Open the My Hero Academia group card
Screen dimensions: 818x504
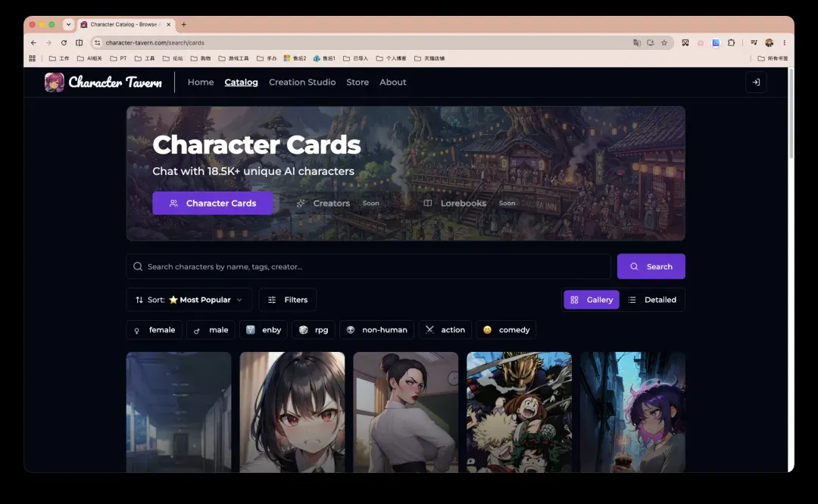pos(519,412)
